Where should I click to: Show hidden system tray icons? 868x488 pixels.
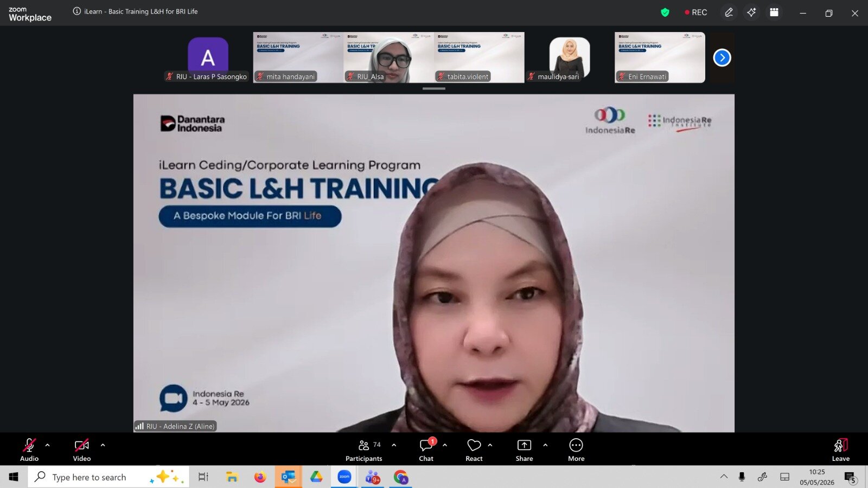click(x=724, y=477)
